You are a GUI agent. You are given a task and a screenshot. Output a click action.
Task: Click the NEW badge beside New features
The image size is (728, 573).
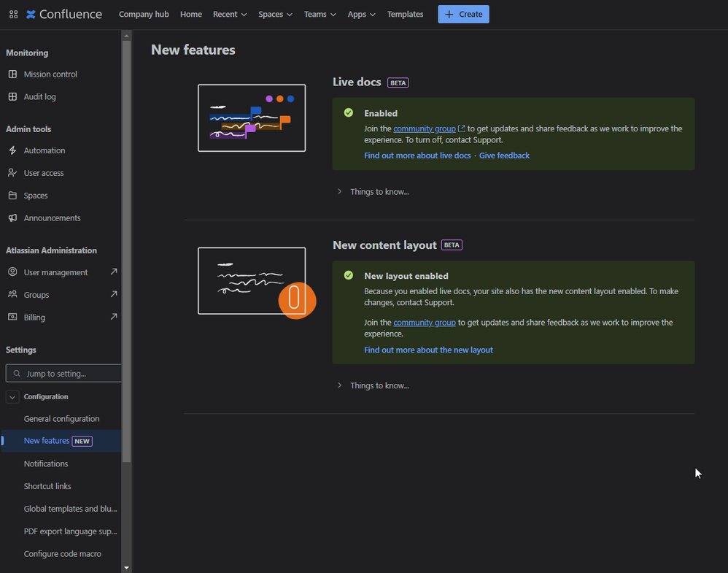[x=82, y=441]
